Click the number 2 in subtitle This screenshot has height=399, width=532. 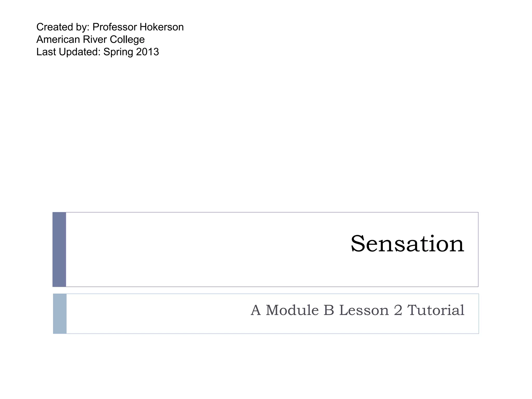(398, 310)
